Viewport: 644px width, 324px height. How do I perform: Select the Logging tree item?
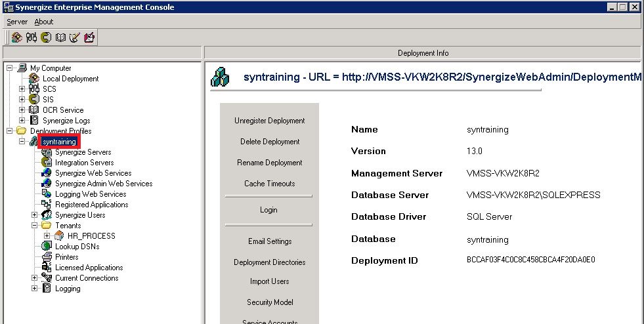coord(68,289)
